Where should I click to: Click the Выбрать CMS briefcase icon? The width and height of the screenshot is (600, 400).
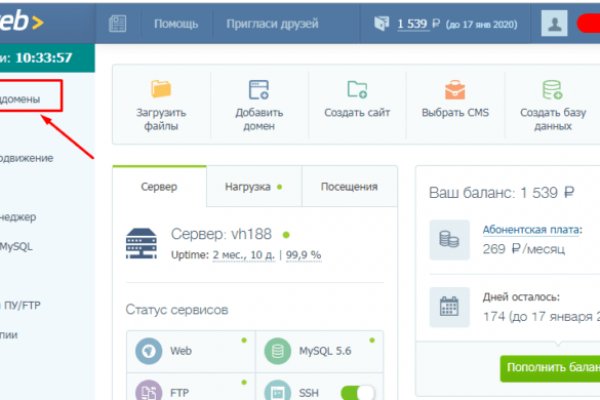455,90
